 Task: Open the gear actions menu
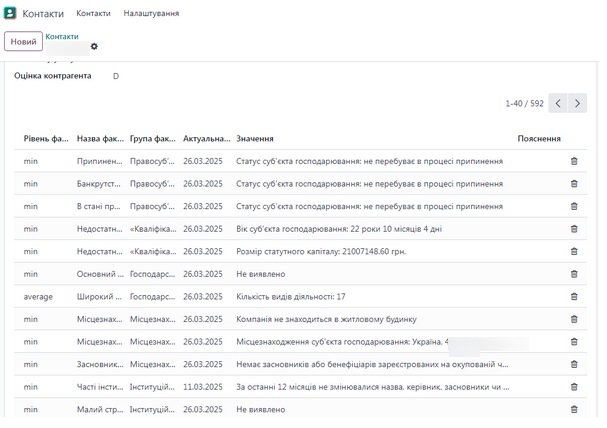coord(94,46)
